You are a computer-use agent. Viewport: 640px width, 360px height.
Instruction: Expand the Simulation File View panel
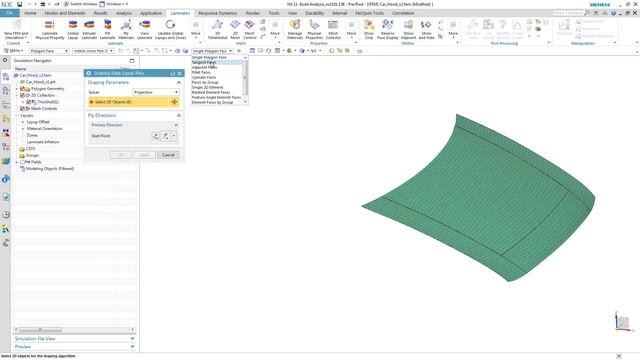click(132, 339)
